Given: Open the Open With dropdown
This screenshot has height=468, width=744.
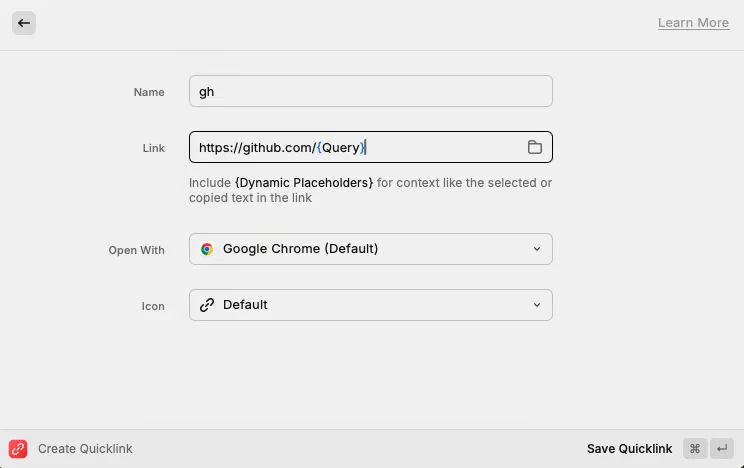Looking at the screenshot, I should pos(370,249).
